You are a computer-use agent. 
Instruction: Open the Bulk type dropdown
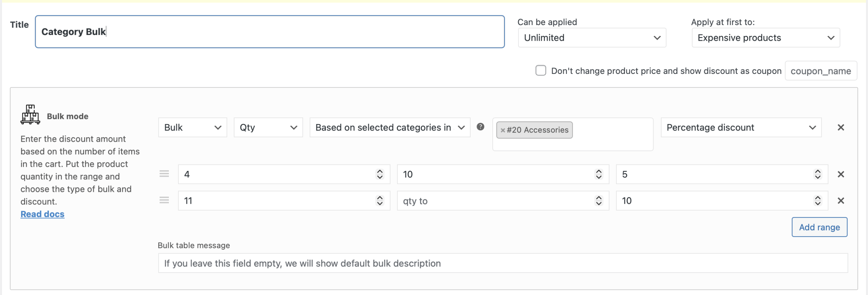tap(192, 127)
